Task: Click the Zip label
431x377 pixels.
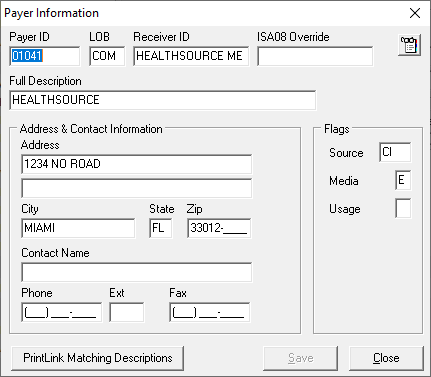Action: click(194, 209)
